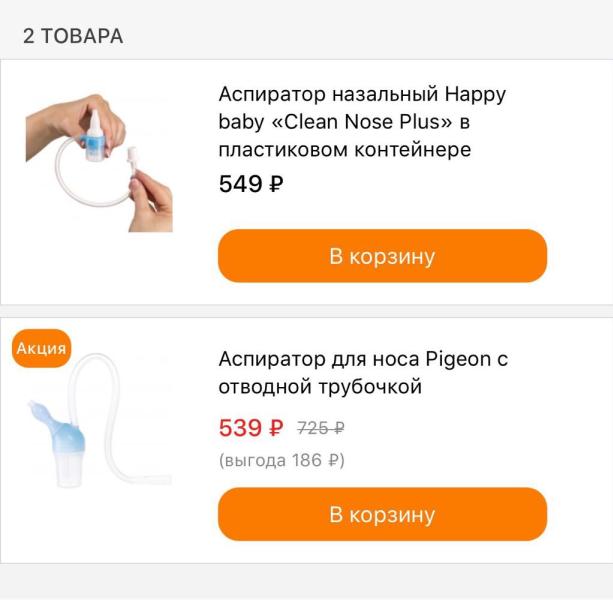The image size is (613, 600).
Task: Add Happy baby aspirator to cart
Action: (382, 256)
